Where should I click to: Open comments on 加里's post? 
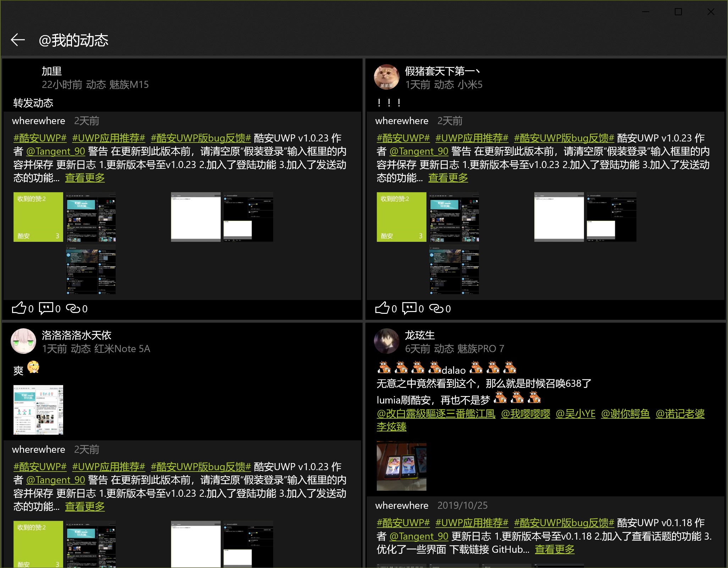tap(46, 308)
